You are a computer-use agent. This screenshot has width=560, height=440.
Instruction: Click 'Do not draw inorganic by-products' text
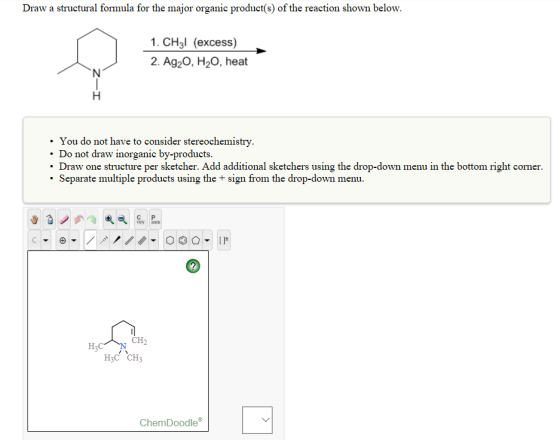136,154
